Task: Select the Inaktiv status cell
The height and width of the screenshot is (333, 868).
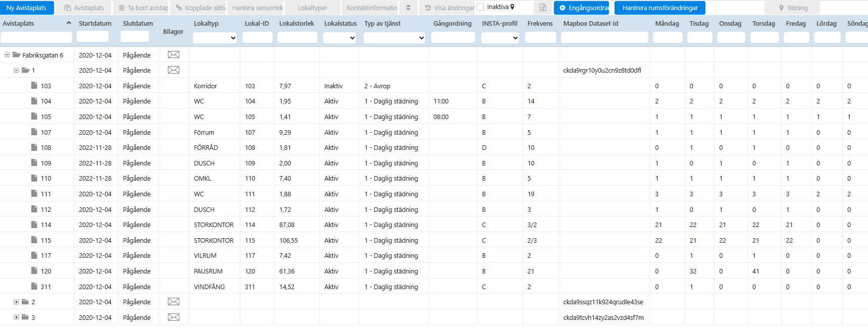Action: point(333,86)
